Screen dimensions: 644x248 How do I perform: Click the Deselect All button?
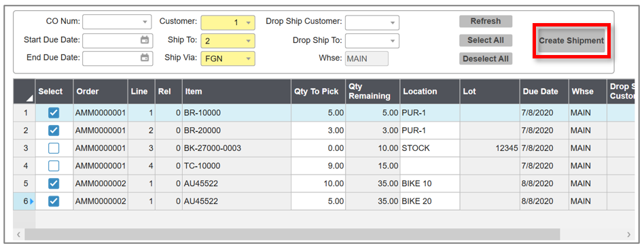(x=486, y=58)
